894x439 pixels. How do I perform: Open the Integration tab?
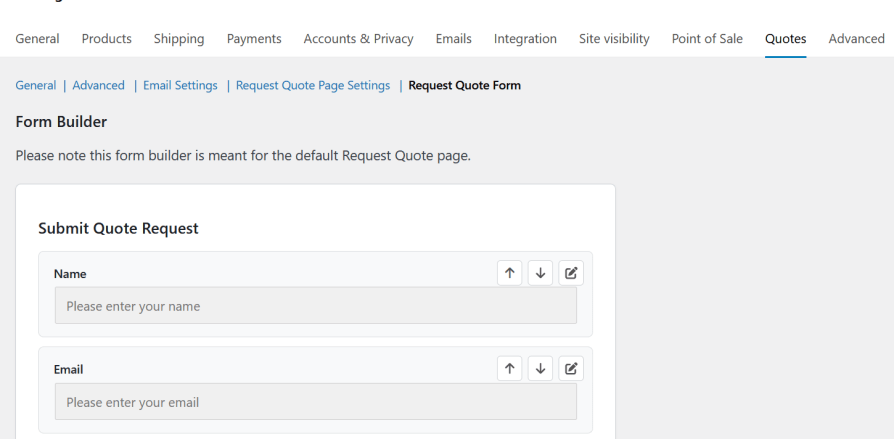pos(525,39)
